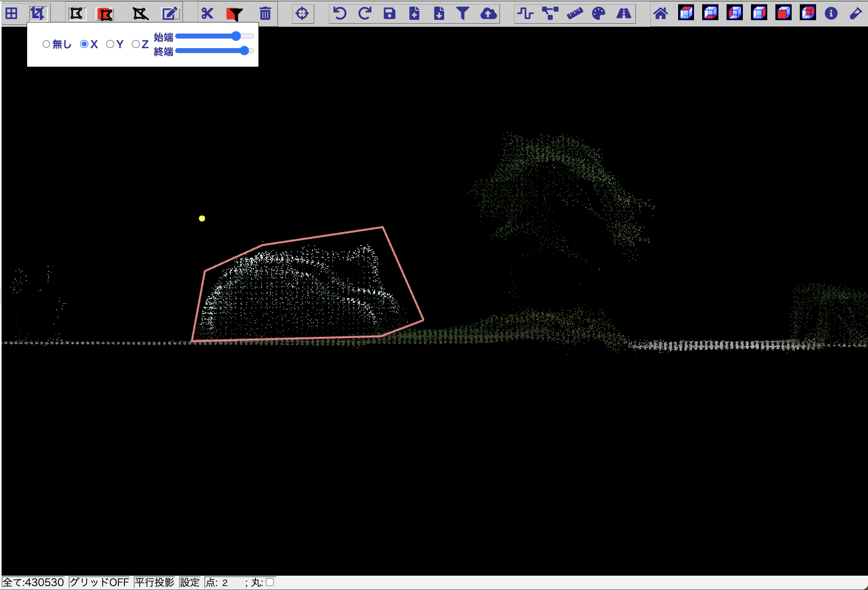This screenshot has height=590, width=868.
Task: Click the trash delete icon
Action: pos(265,14)
